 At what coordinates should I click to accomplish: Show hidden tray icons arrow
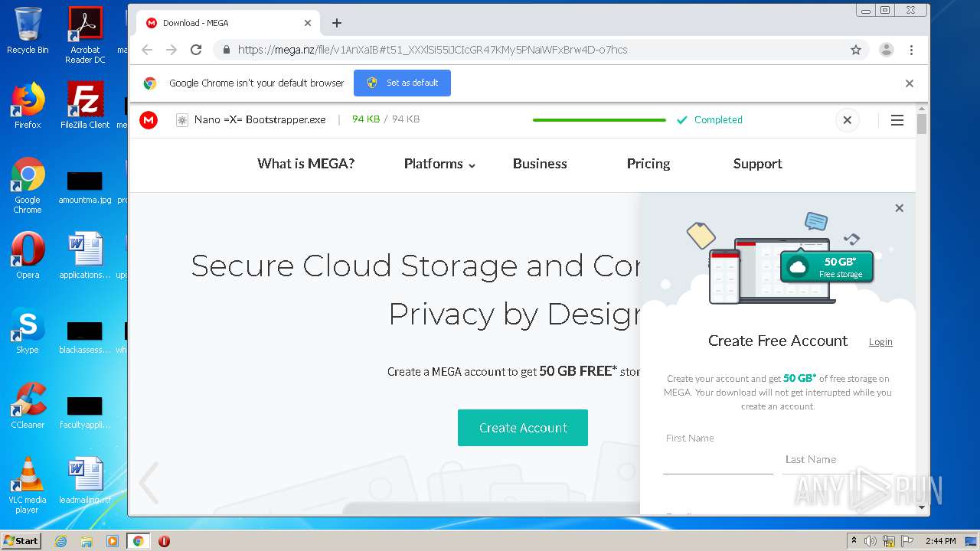click(854, 541)
